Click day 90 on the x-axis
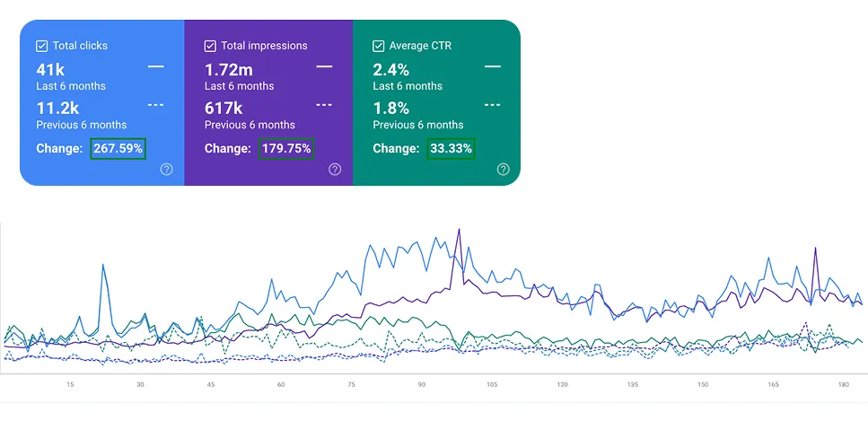Image resolution: width=868 pixels, height=421 pixels. click(421, 385)
